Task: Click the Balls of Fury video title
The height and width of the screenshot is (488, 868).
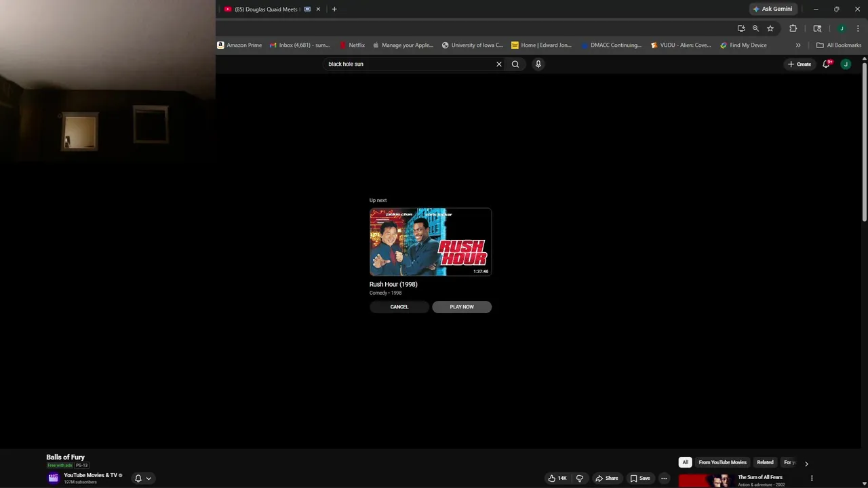Action: [65, 457]
